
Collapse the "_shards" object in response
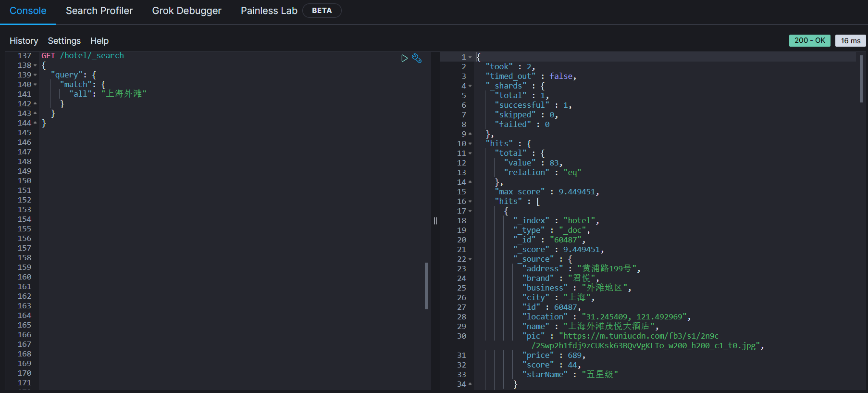470,86
